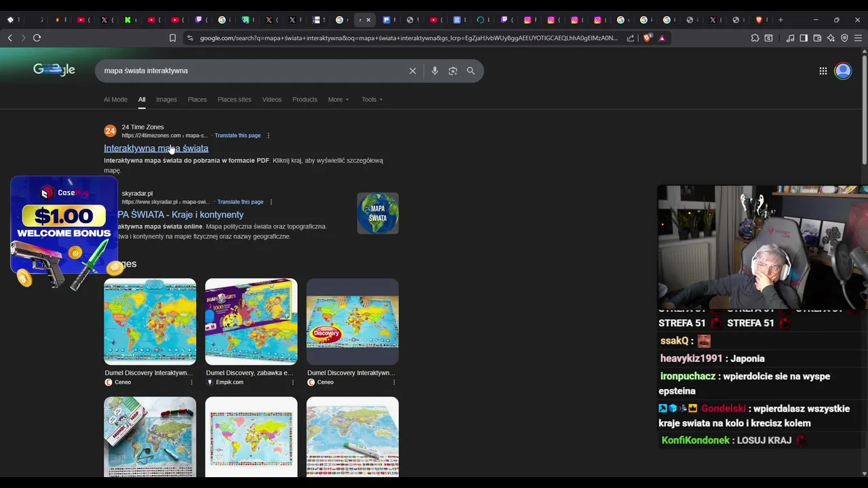The width and height of the screenshot is (868, 488).
Task: Submit search with magnifier icon
Action: (x=471, y=70)
